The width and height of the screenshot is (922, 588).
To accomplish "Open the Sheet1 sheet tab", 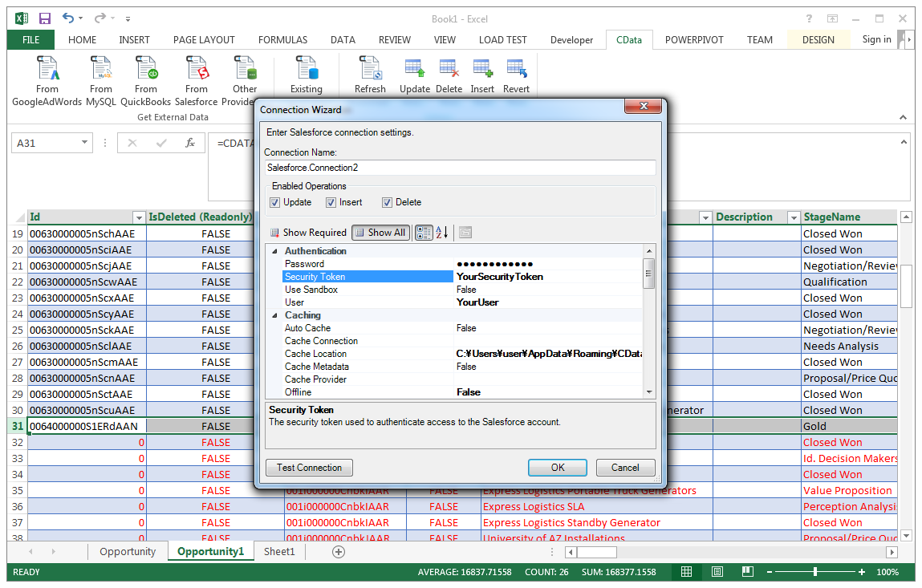I will click(x=279, y=552).
